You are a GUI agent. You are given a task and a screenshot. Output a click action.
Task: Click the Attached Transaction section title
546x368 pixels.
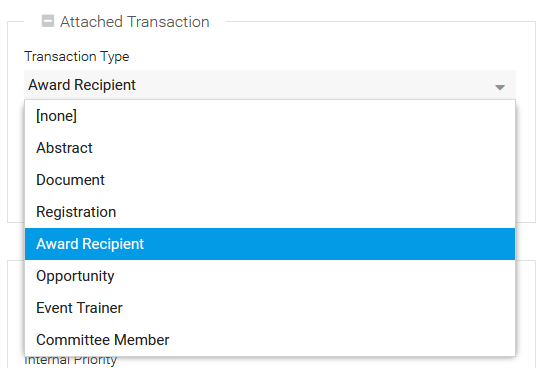coord(135,22)
